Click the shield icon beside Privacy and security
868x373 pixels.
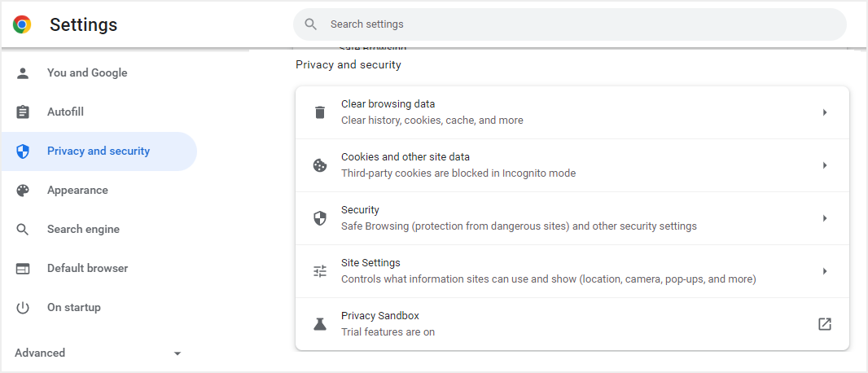pos(23,151)
